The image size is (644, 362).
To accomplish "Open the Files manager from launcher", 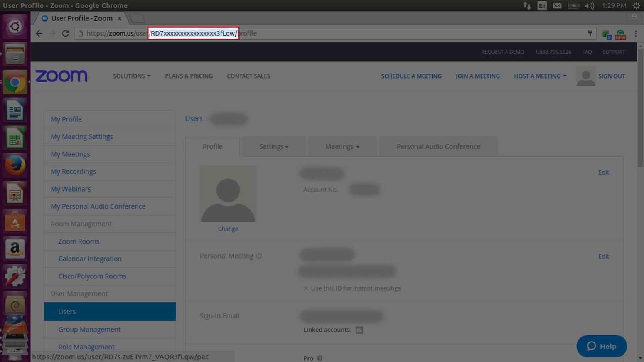I will pos(15,54).
